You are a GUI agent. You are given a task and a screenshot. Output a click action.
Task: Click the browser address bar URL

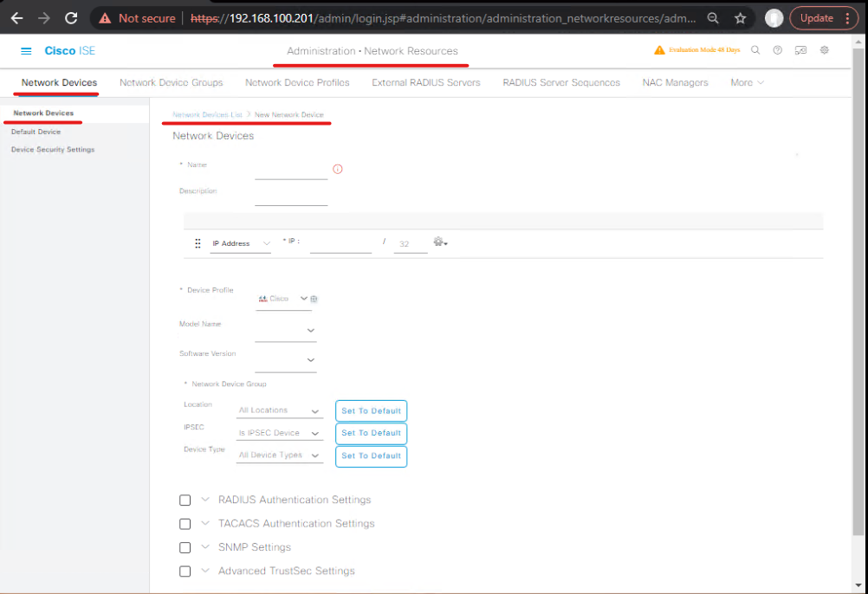(x=443, y=18)
